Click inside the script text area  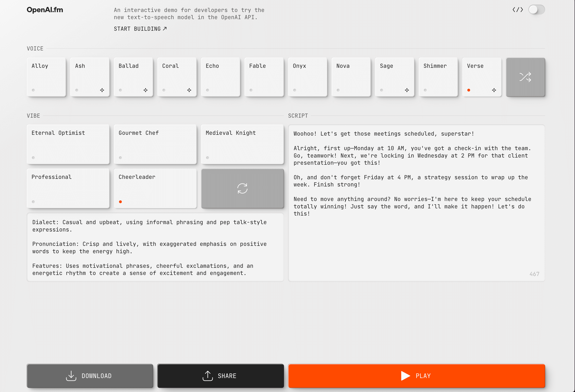point(416,242)
